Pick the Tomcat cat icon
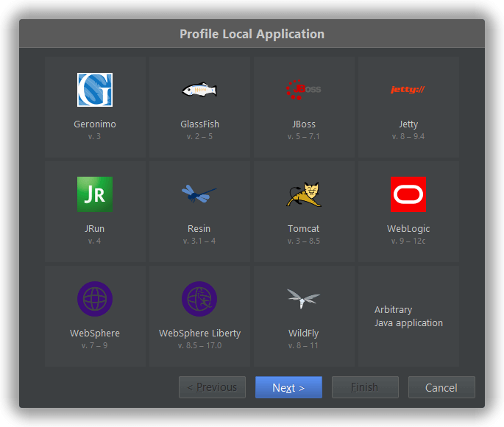504x427 pixels. coord(304,194)
